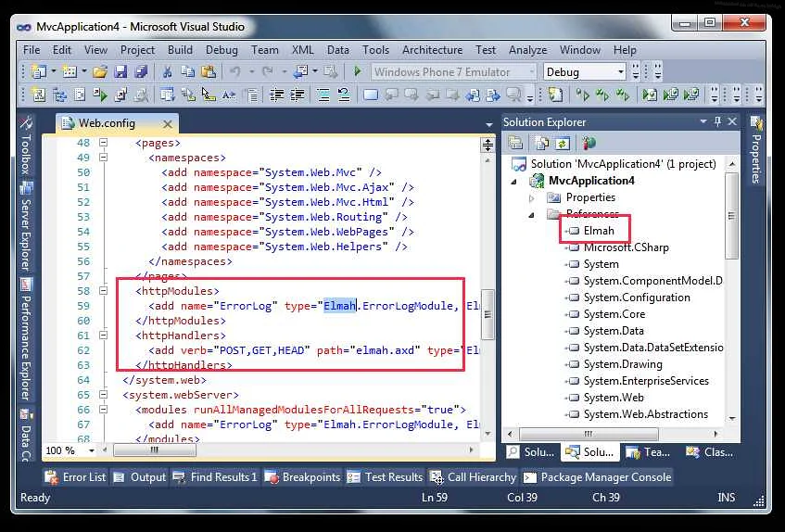The image size is (785, 532).
Task: Collapse the httpModules element at line 58
Action: [103, 291]
